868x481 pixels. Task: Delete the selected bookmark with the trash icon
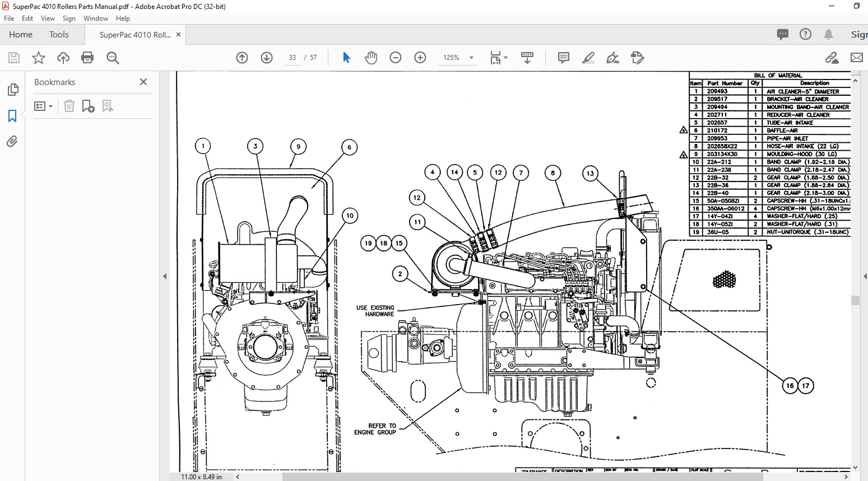69,106
